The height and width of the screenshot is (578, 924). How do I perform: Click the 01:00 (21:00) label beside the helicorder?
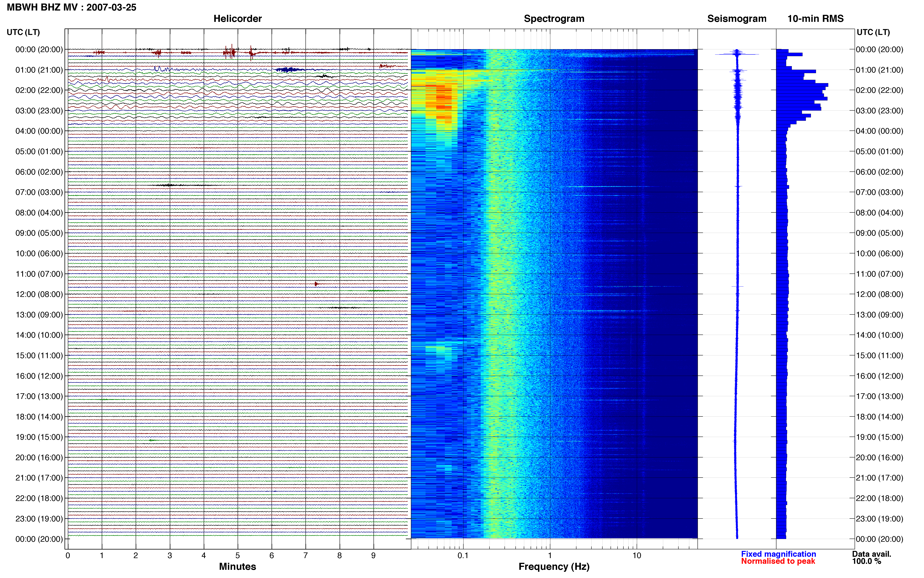pos(39,70)
